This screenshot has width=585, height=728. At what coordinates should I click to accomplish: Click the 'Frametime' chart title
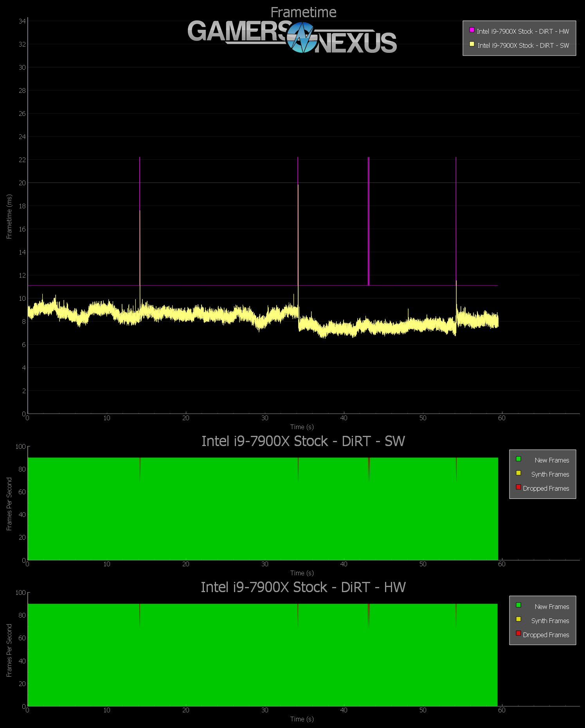tap(303, 13)
